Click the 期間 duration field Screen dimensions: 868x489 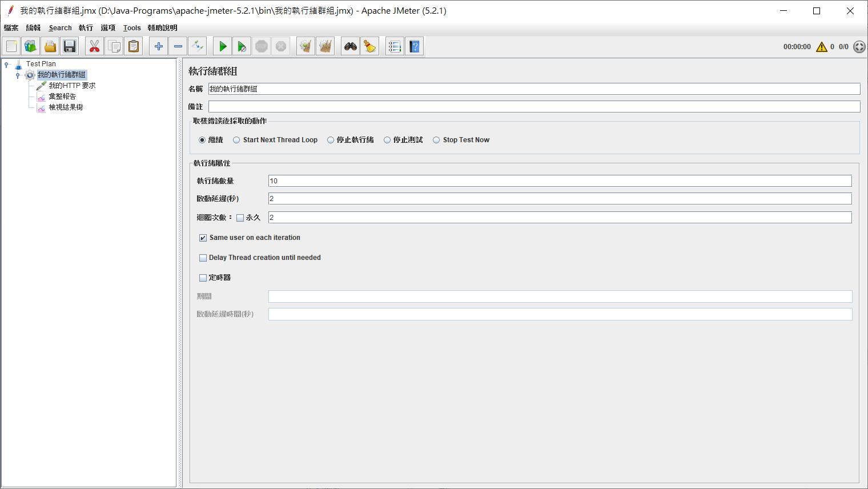(560, 296)
